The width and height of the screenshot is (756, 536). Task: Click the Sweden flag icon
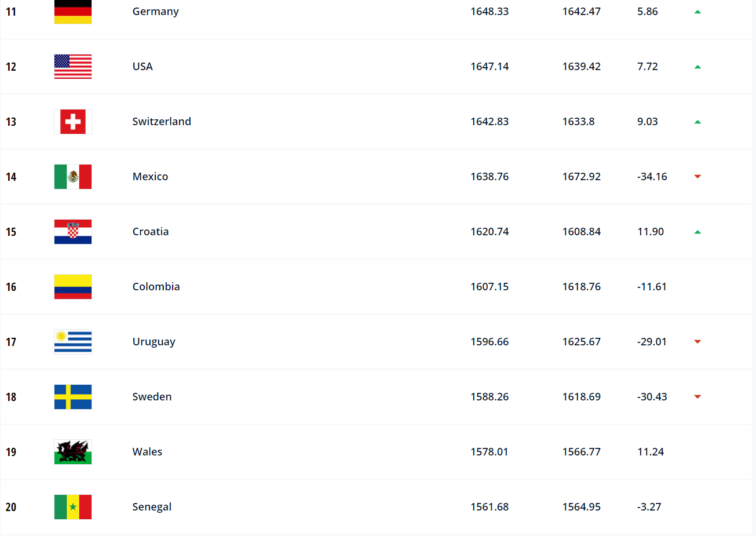coord(73,397)
